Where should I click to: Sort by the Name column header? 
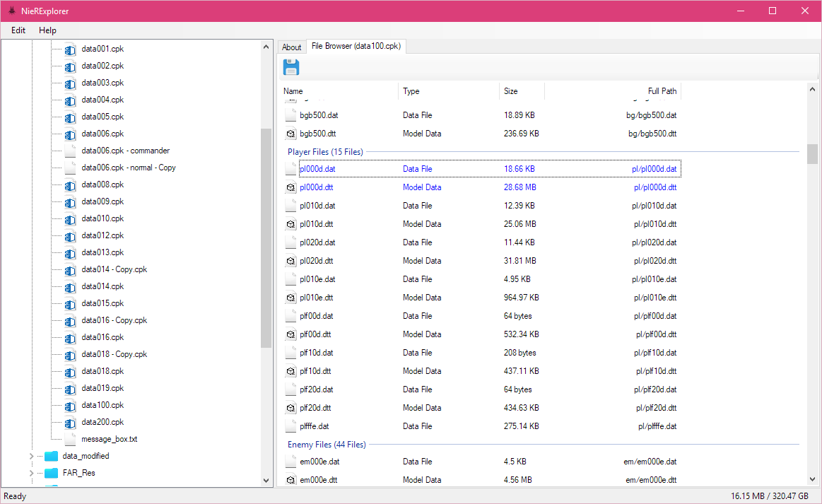coord(340,91)
